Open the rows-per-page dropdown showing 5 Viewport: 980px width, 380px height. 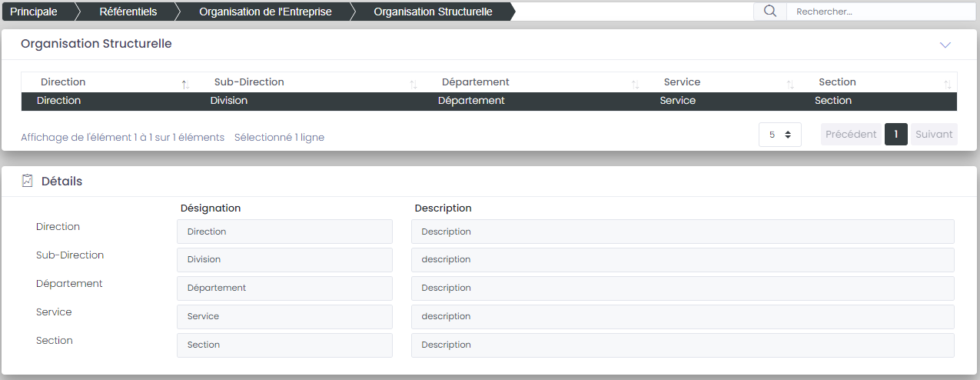coord(779,135)
